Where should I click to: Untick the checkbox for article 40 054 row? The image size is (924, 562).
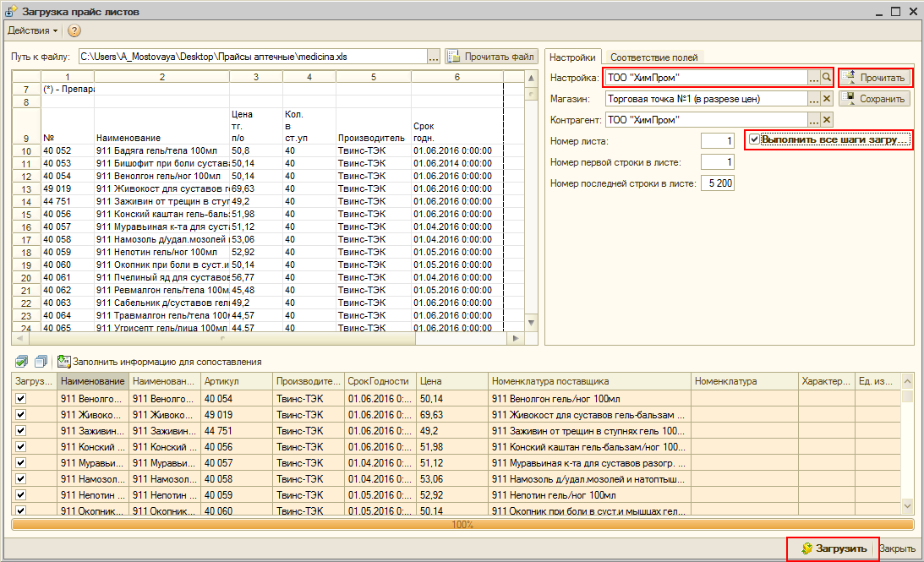pyautogui.click(x=21, y=399)
